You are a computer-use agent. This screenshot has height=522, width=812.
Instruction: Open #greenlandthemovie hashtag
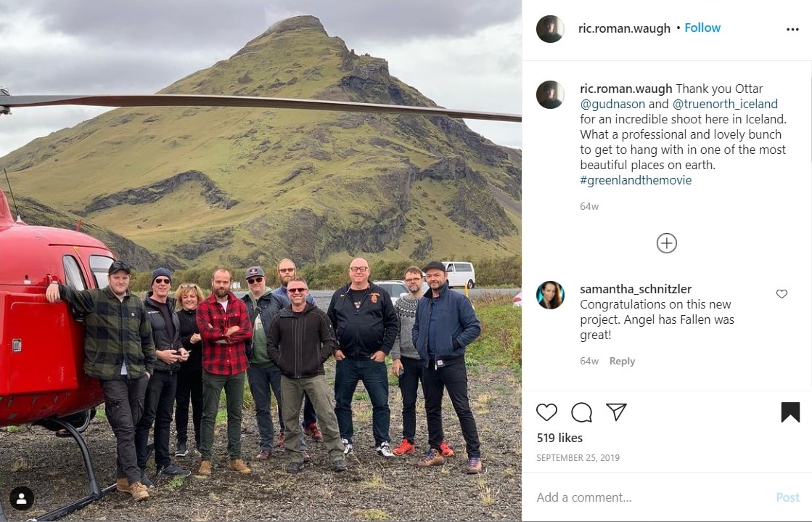pos(636,180)
